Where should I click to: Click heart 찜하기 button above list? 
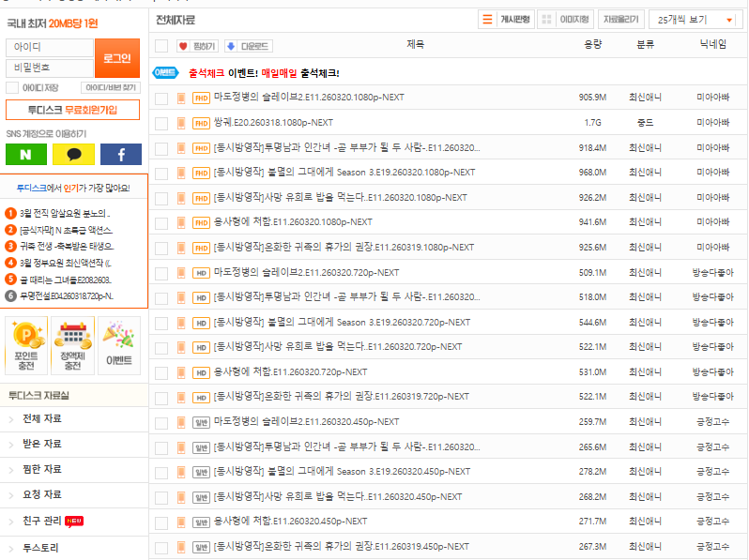pos(197,46)
